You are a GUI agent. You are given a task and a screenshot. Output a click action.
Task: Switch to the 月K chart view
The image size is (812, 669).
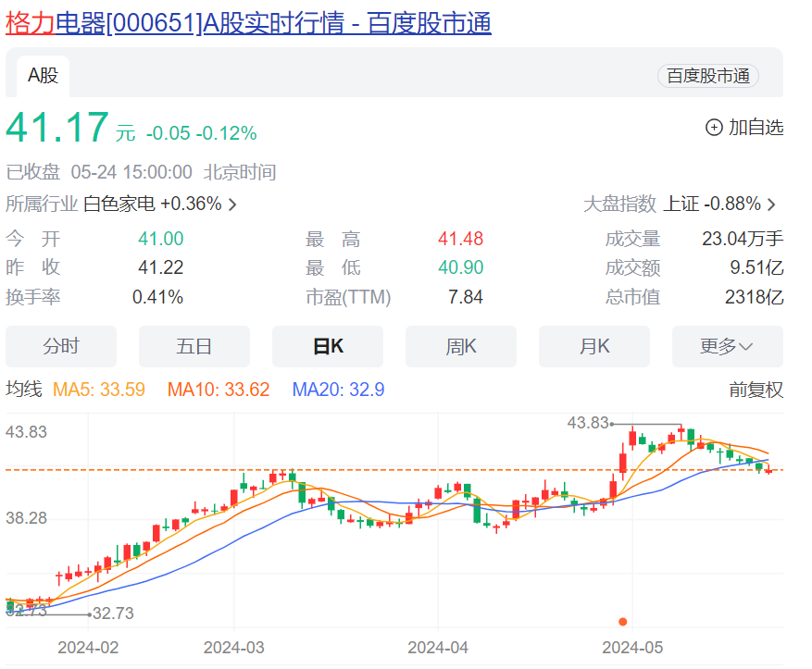(594, 346)
